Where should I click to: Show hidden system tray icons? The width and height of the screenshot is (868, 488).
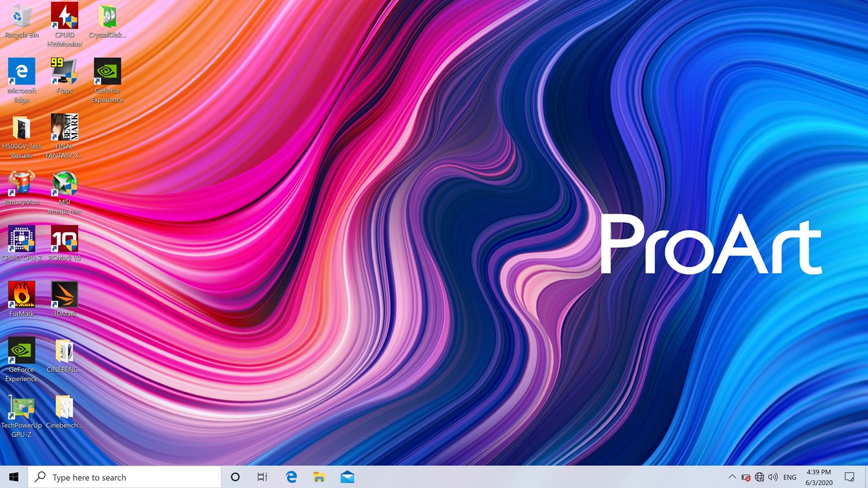tap(732, 477)
